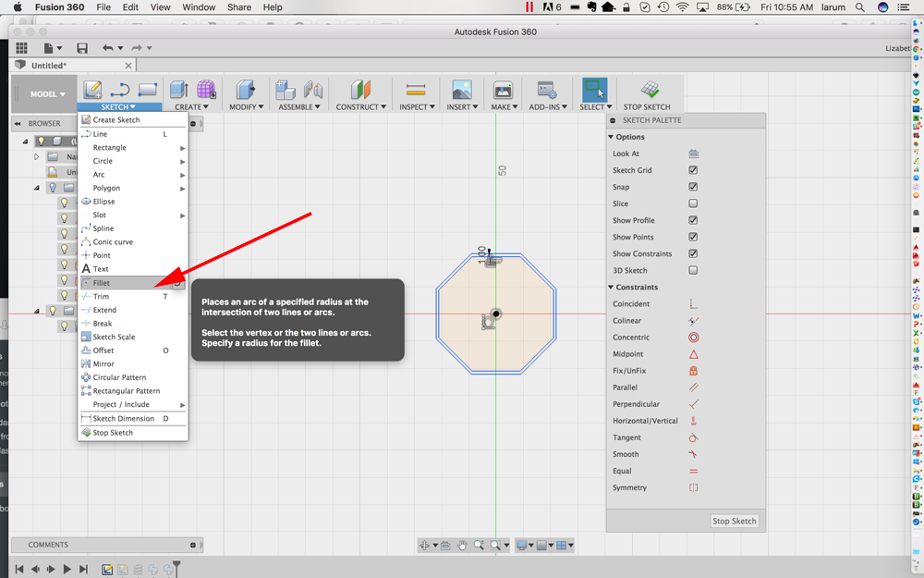Click the Fix/UnFix lock icon
The width and height of the screenshot is (924, 578).
694,371
